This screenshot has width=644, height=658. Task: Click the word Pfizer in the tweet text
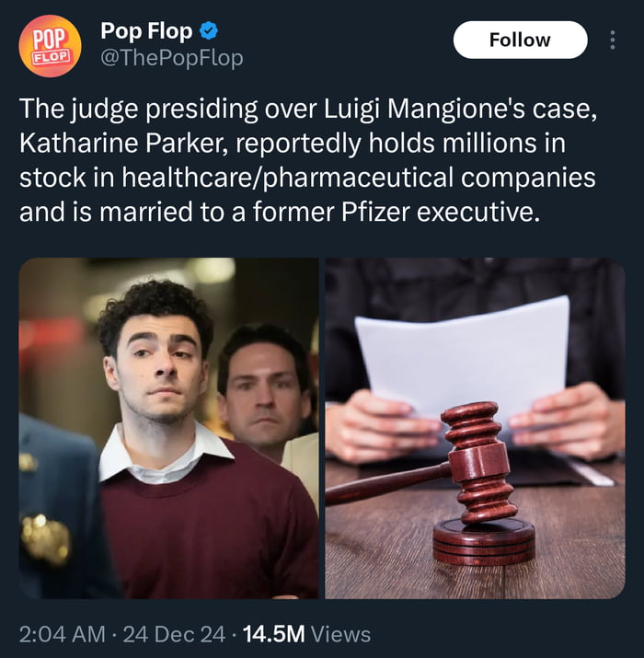[x=375, y=212]
